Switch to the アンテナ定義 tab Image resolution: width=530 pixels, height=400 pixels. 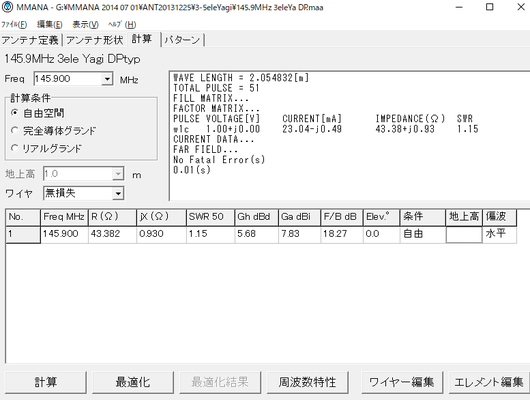pos(30,40)
